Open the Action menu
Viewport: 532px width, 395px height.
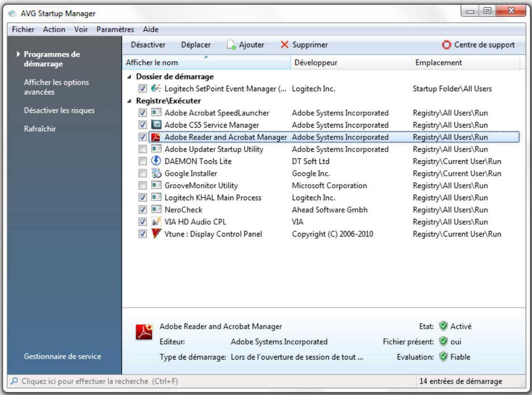click(54, 30)
